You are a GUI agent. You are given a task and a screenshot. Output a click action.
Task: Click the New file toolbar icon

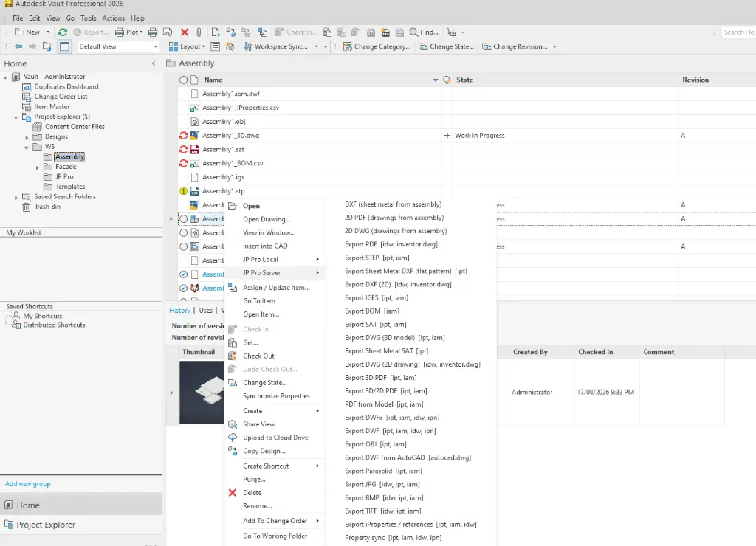216,32
